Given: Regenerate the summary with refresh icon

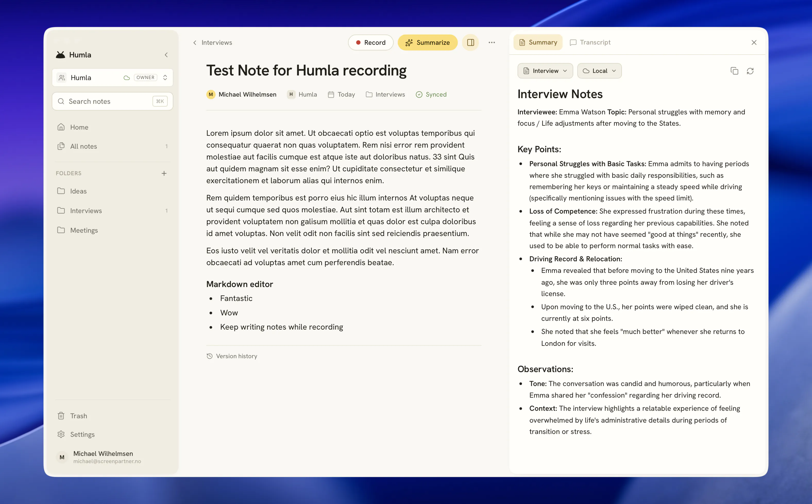Looking at the screenshot, I should point(750,71).
